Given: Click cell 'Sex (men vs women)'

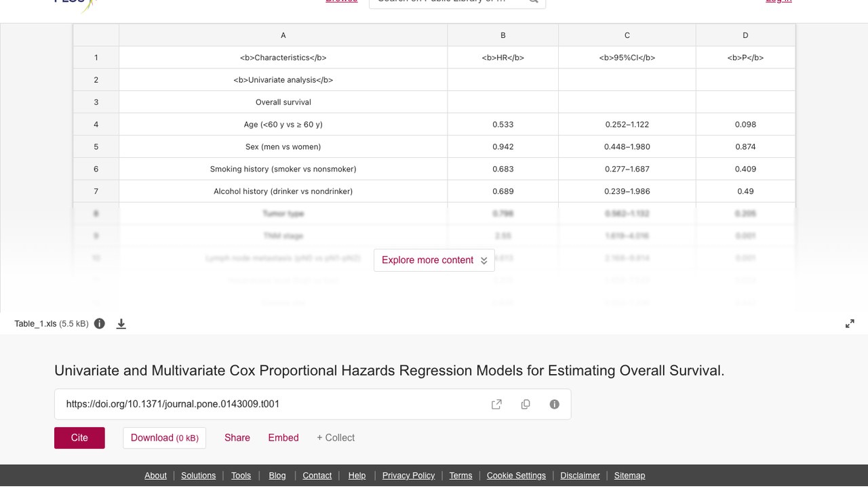Looking at the screenshot, I should [x=283, y=147].
